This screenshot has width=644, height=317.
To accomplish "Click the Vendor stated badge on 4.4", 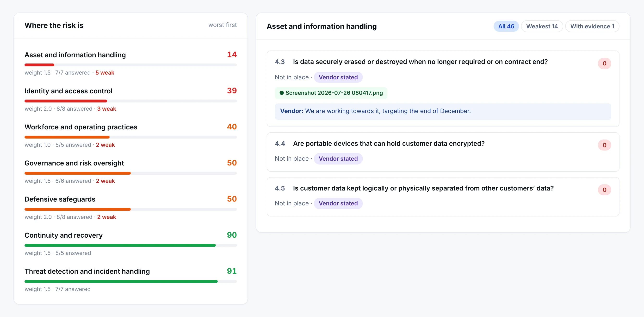I will [x=338, y=159].
